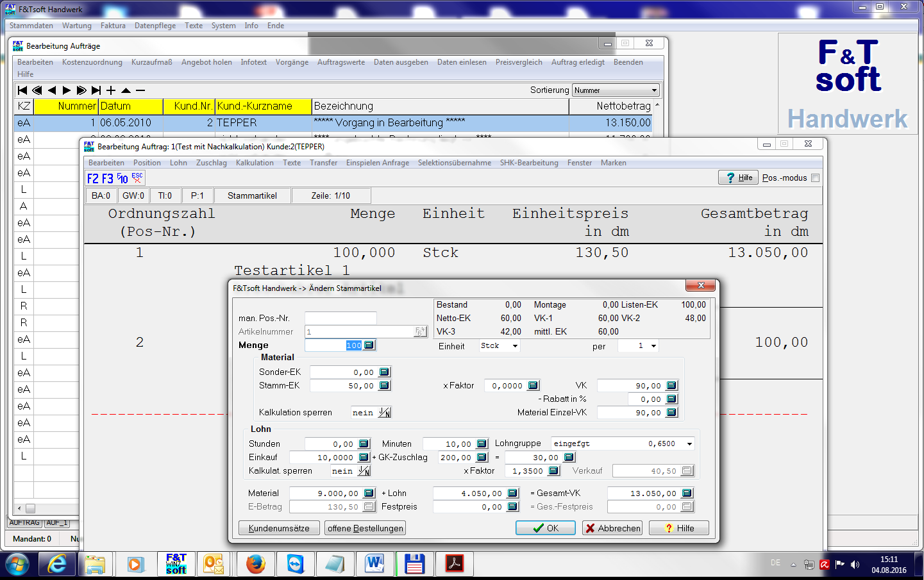The height and width of the screenshot is (580, 924).
Task: Click Hilfe button in Stammartikel dialog
Action: (679, 528)
